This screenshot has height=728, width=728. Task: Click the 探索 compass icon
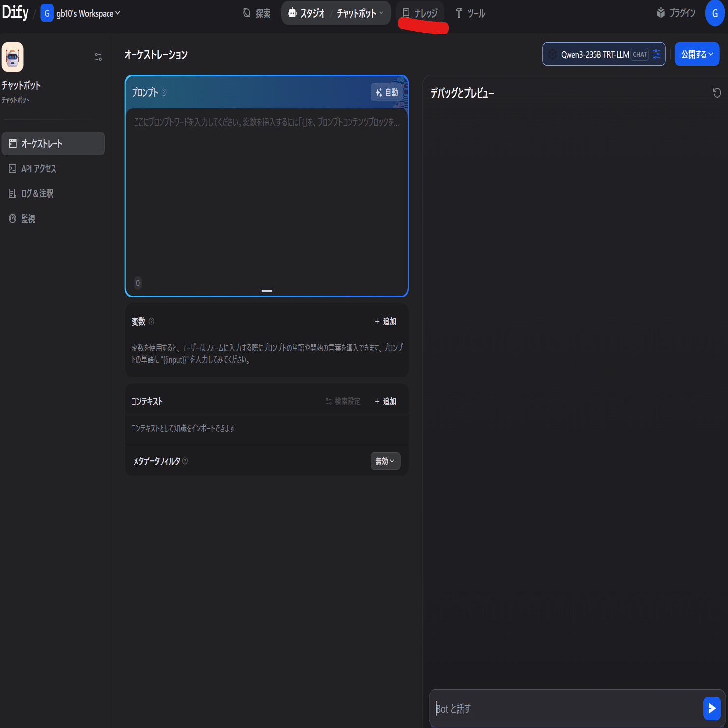(246, 13)
